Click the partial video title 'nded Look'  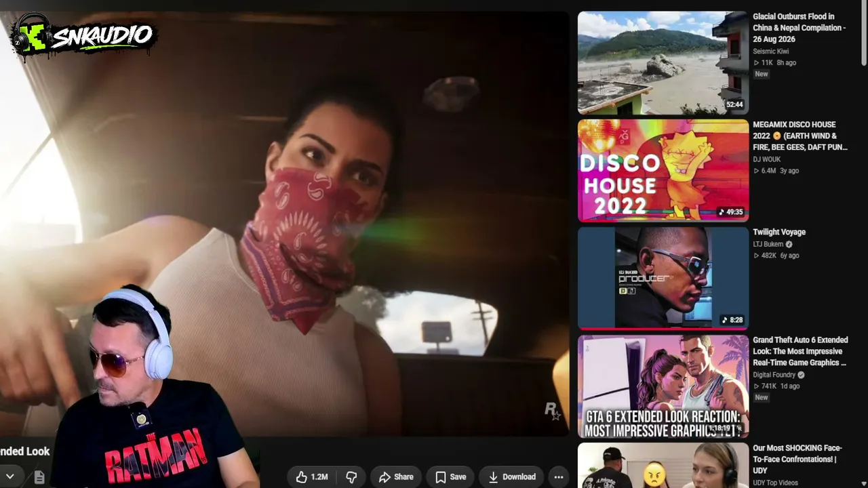[x=25, y=451]
